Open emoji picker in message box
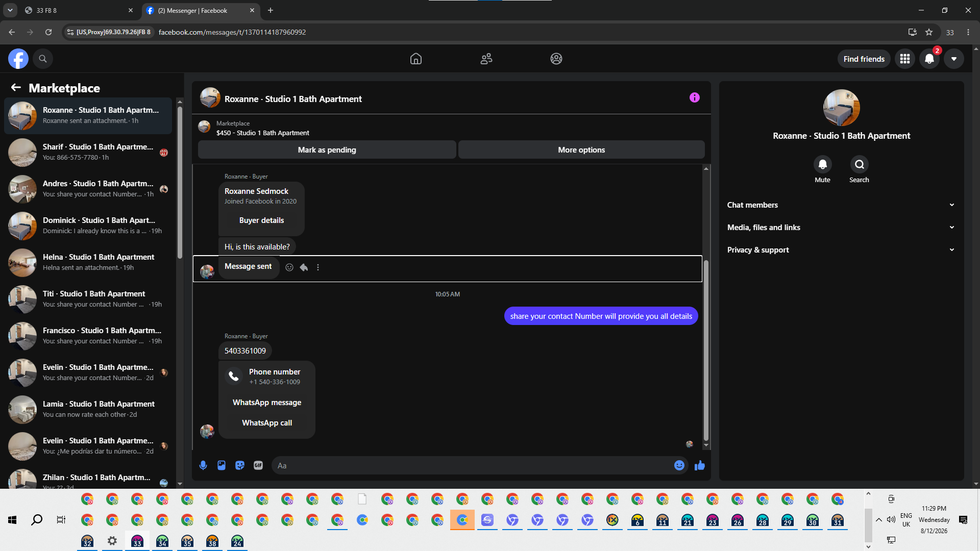Viewport: 980px width, 551px height. (679, 465)
